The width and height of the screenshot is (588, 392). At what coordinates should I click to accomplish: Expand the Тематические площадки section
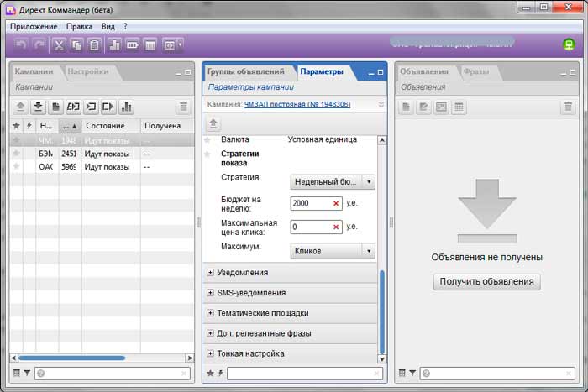coord(210,313)
